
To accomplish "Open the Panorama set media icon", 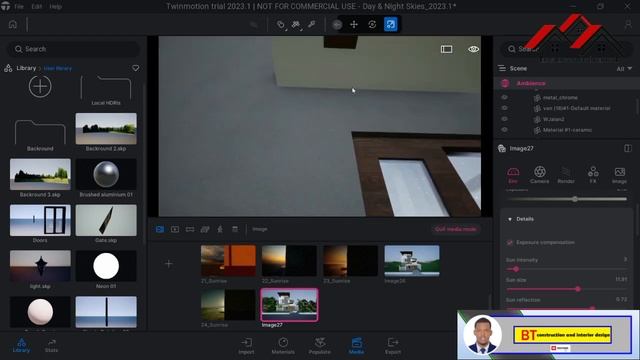I will [x=205, y=229].
